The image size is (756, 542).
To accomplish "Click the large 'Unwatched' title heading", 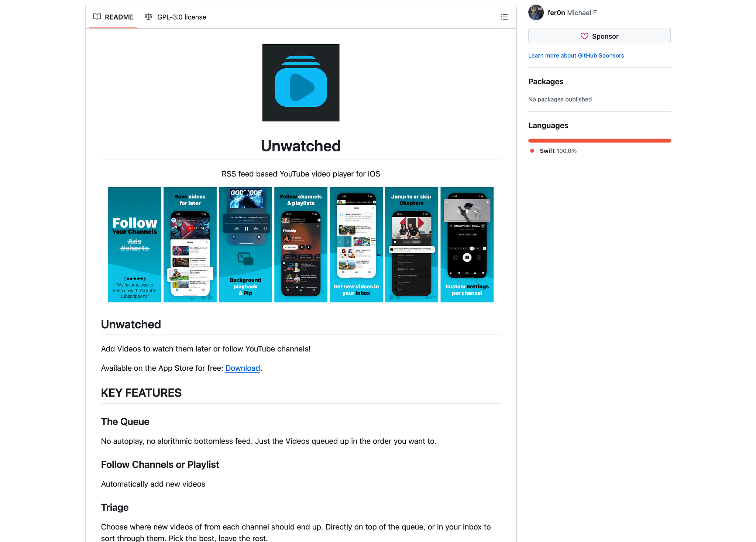I will click(301, 146).
